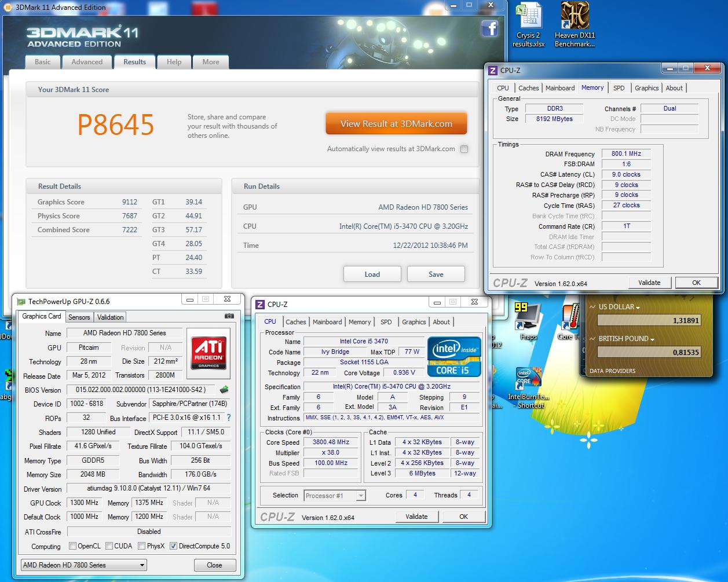This screenshot has width=728, height=582.
Task: Click GPU-Z screenshot camera icon
Action: pos(229,316)
